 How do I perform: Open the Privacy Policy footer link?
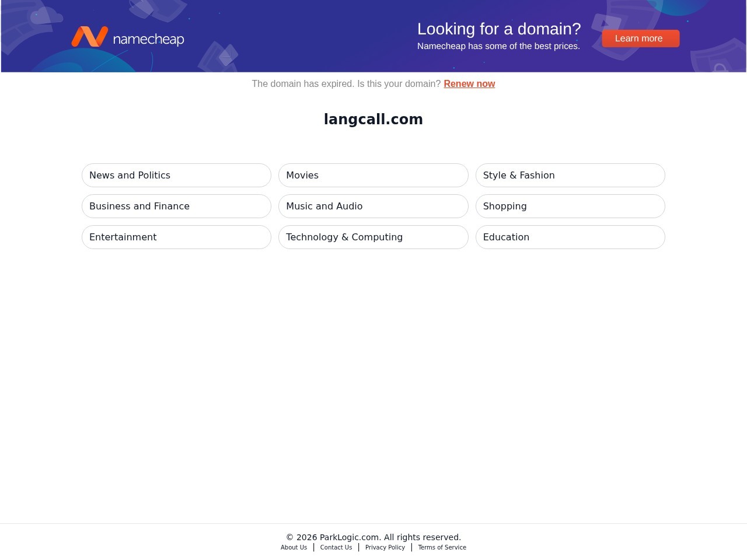tap(385, 547)
